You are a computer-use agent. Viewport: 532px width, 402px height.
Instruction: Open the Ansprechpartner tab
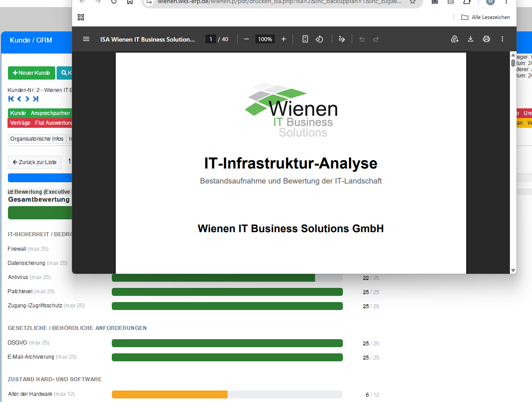[50, 113]
